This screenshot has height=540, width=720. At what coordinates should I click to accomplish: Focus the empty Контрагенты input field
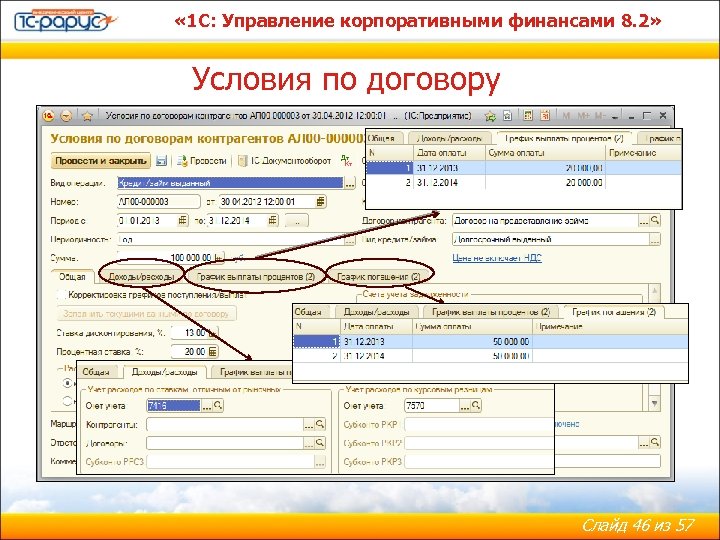[x=225, y=424]
